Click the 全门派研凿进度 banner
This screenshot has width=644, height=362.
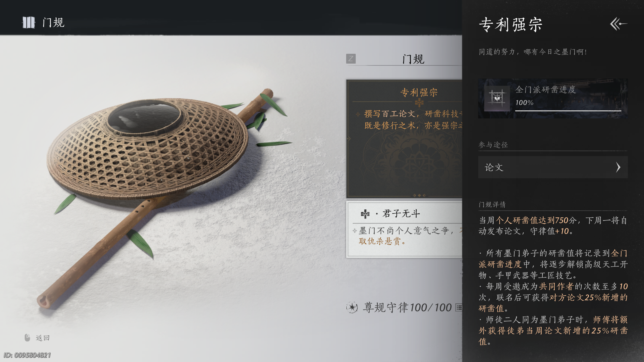553,98
